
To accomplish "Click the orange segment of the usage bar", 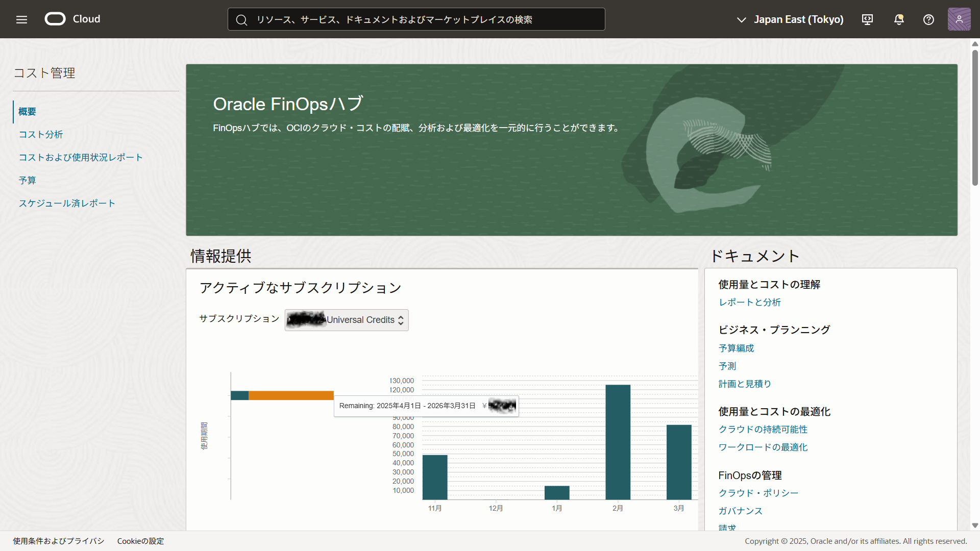I will click(x=291, y=395).
